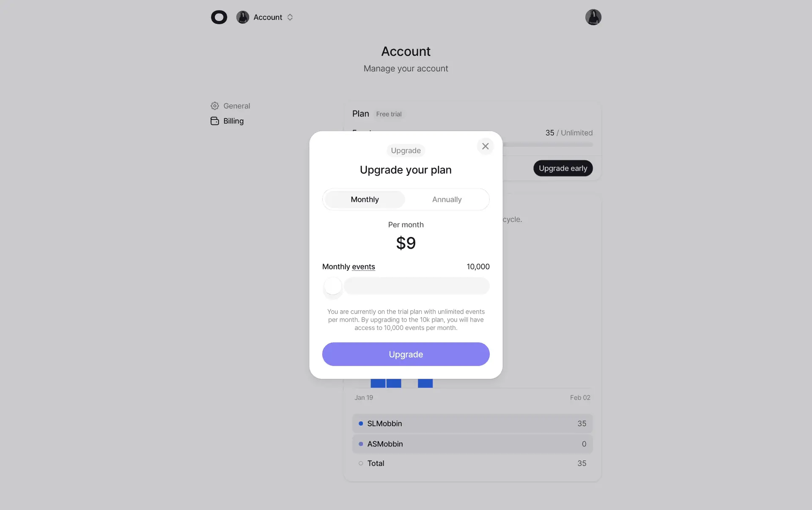Close the Upgrade dialog with the X

[x=485, y=146]
